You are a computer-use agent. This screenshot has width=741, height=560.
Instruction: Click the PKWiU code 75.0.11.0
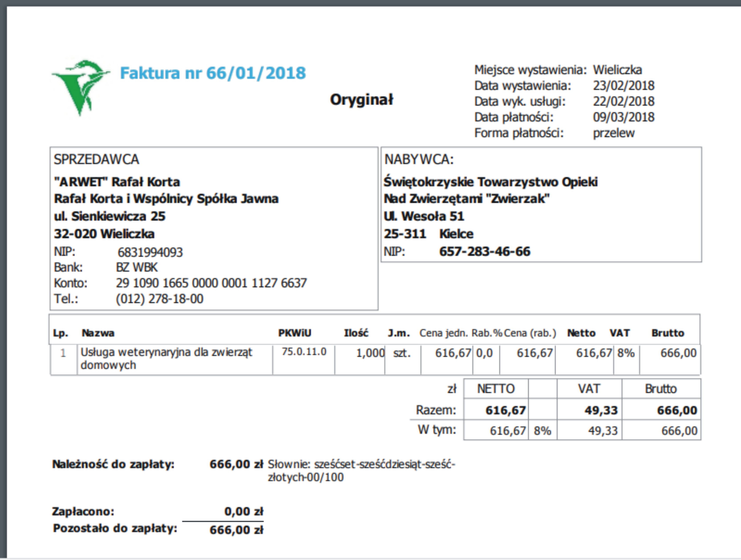tap(304, 352)
